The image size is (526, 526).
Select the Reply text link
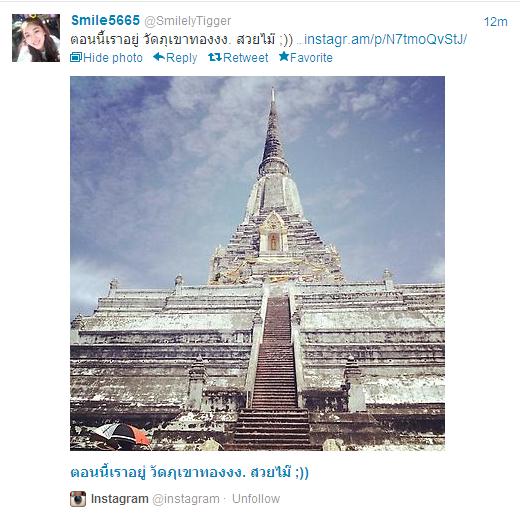[x=181, y=58]
